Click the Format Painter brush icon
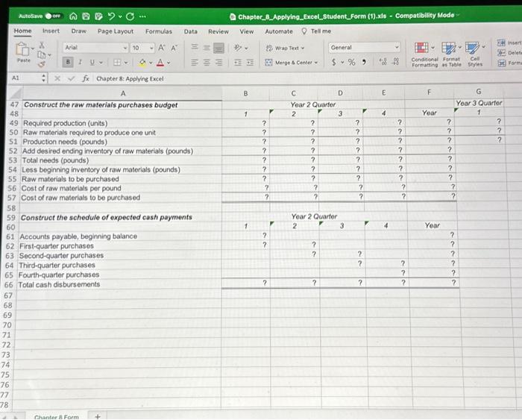The height and width of the screenshot is (420, 522). [42, 64]
